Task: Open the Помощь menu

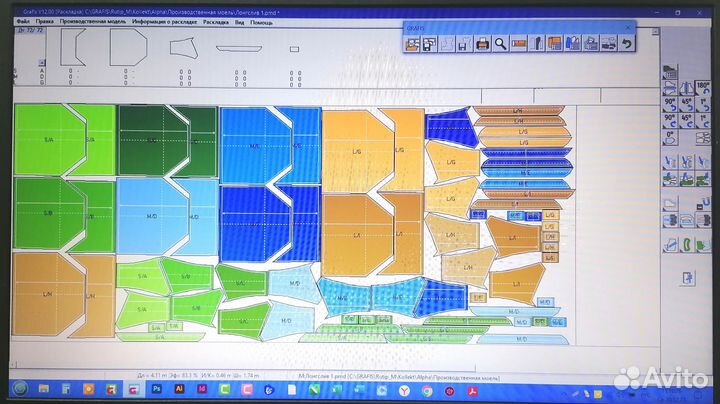Action: point(262,21)
